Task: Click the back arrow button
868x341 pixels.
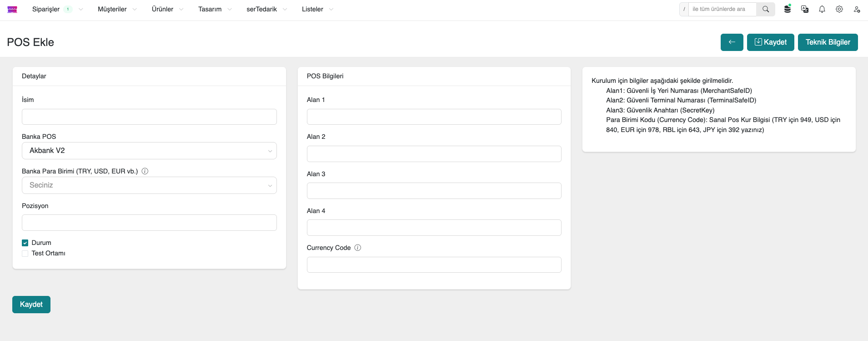Action: [x=732, y=42]
